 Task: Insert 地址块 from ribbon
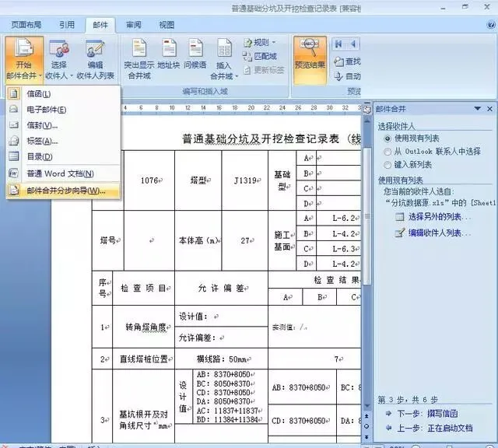pos(169,54)
